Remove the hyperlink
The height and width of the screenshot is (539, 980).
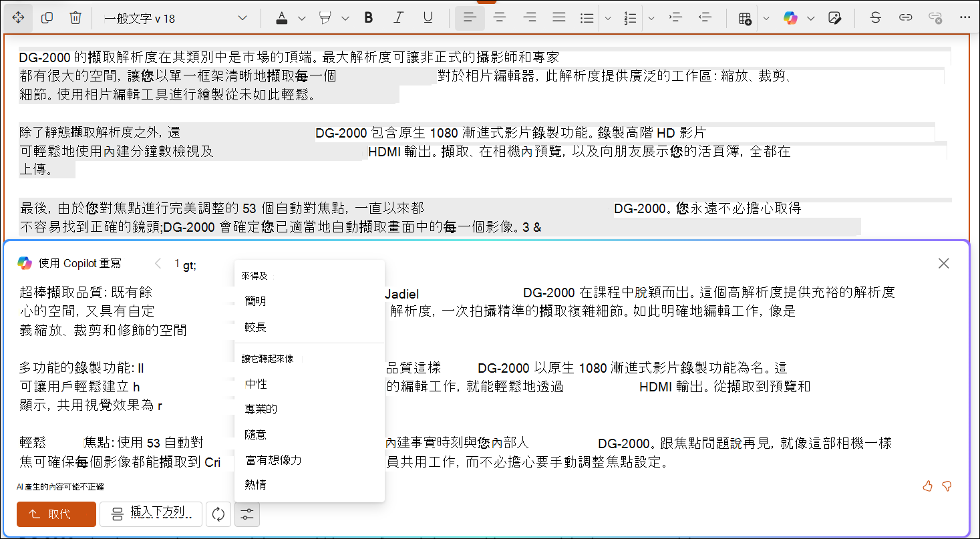click(x=935, y=18)
